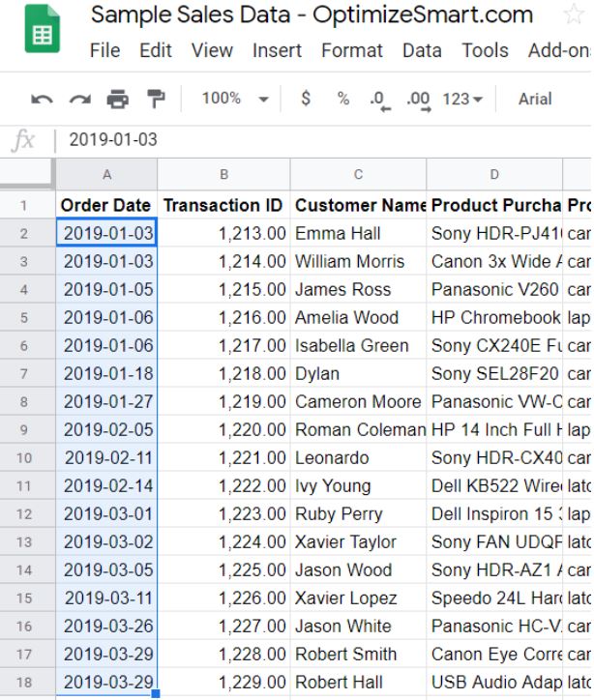
Task: Click transaction cell 1,229.00
Action: (223, 683)
